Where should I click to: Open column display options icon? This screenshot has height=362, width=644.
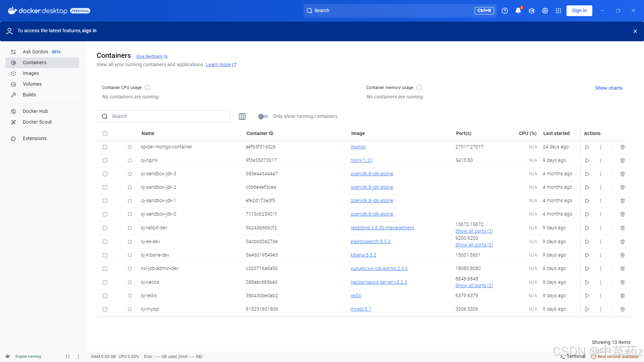[242, 117]
